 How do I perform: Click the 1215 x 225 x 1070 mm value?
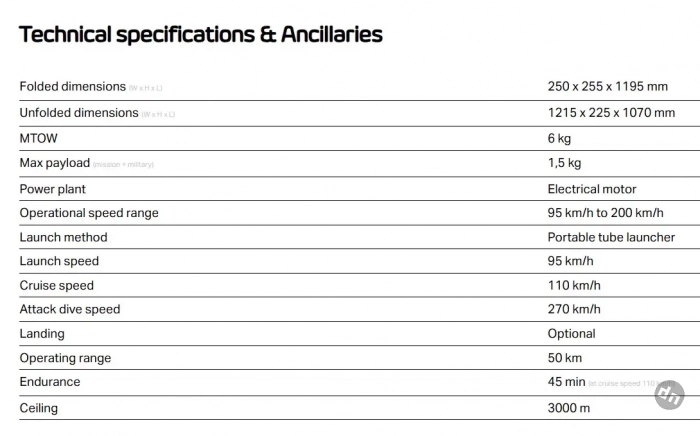[611, 113]
